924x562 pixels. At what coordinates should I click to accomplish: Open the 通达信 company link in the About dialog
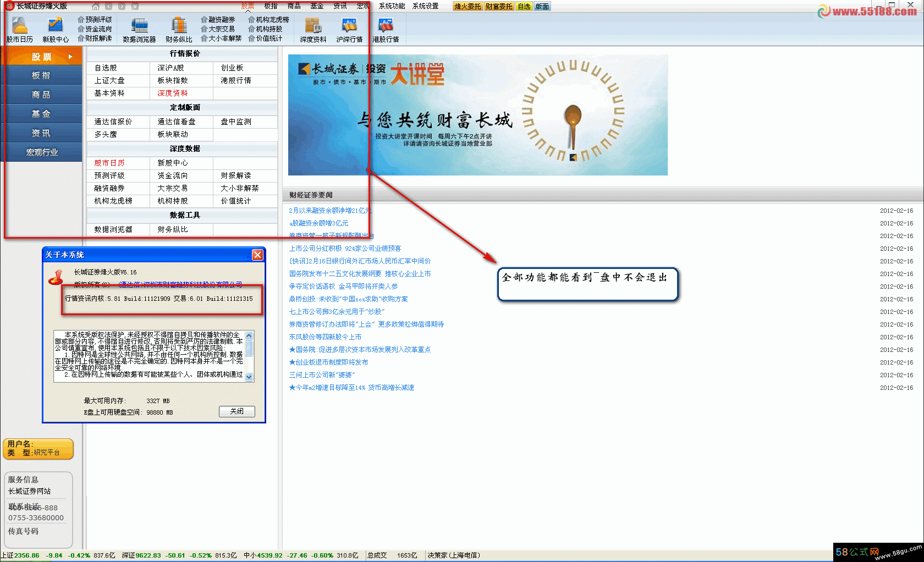[x=180, y=284]
